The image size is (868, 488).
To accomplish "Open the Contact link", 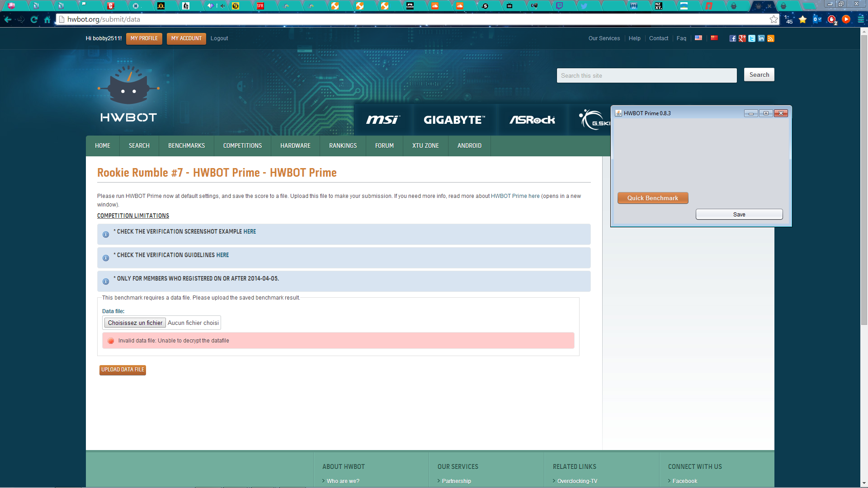I will (659, 38).
